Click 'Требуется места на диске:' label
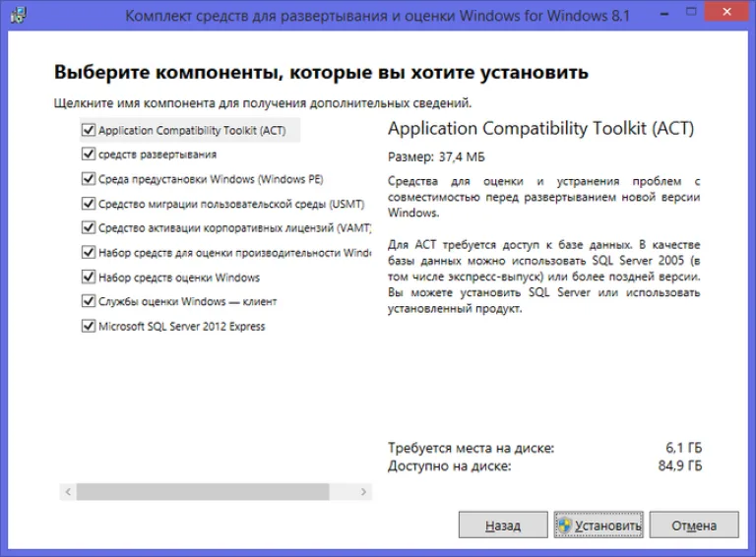This screenshot has width=756, height=557. coord(472,448)
